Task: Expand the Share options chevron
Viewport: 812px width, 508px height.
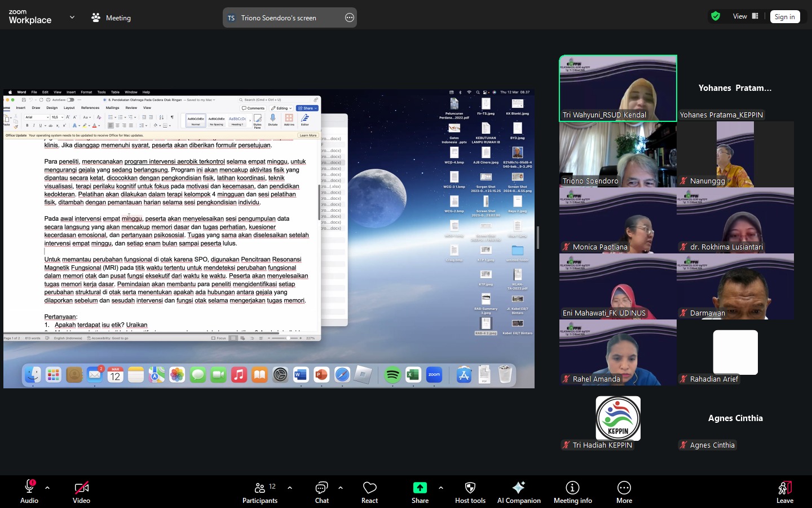Action: [441, 488]
